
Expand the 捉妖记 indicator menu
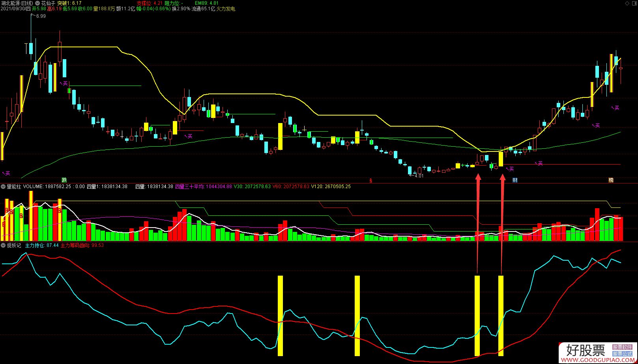click(x=4, y=245)
